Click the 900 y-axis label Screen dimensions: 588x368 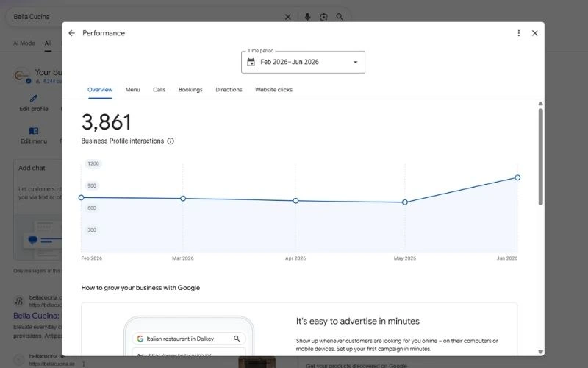coord(92,185)
